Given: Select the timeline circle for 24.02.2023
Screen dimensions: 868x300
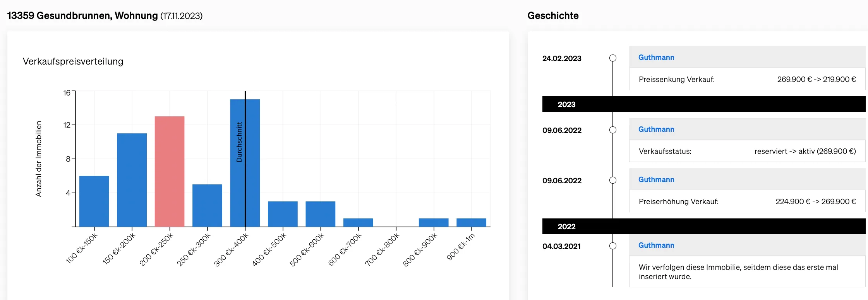Looking at the screenshot, I should (613, 58).
